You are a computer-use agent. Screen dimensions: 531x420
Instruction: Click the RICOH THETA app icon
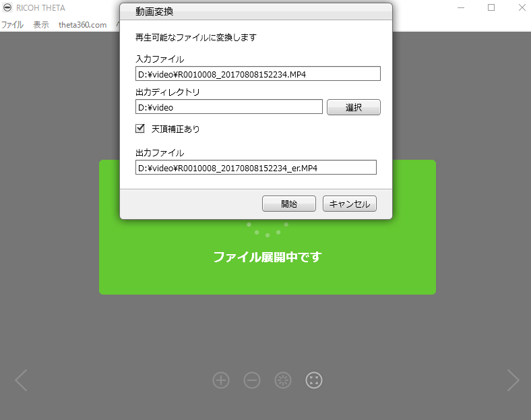(x=7, y=7)
